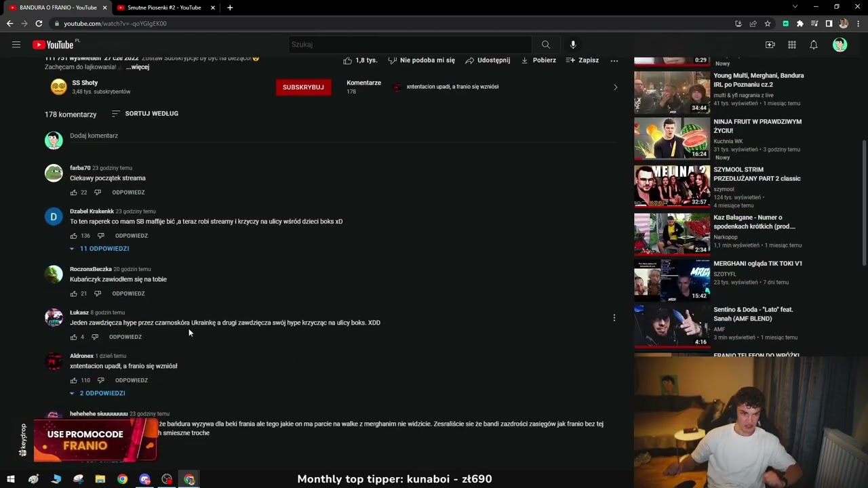Image resolution: width=868 pixels, height=488 pixels.
Task: Bookmark this page with star
Action: point(768,24)
